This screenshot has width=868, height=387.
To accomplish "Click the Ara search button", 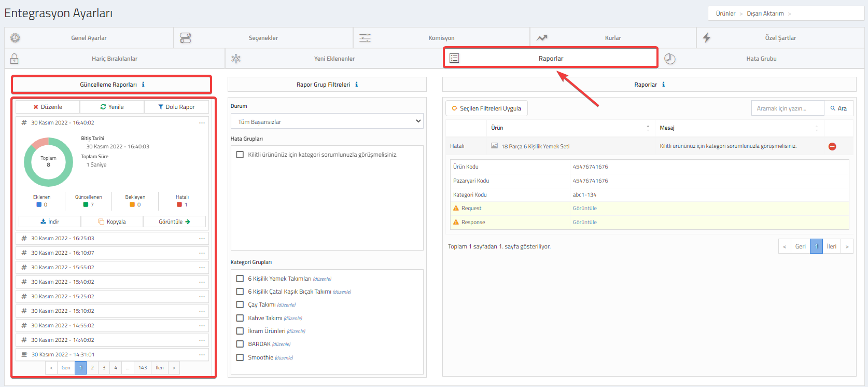I will tap(838, 108).
